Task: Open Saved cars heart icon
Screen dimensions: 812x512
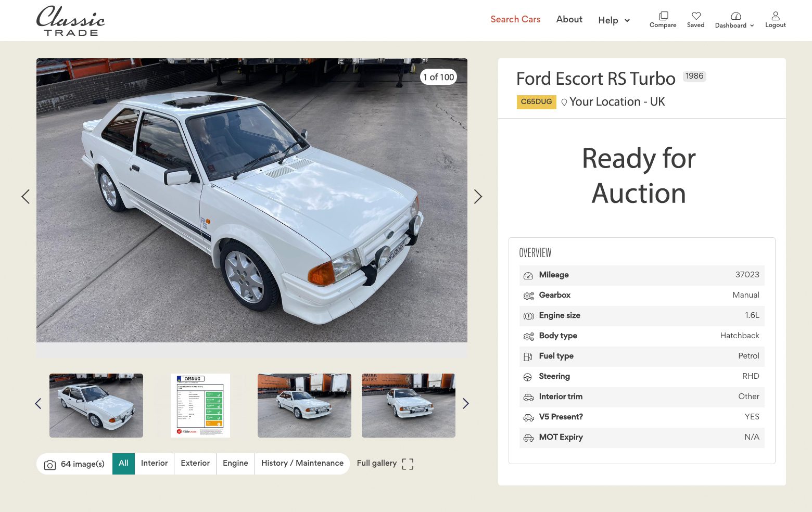Action: (x=696, y=16)
